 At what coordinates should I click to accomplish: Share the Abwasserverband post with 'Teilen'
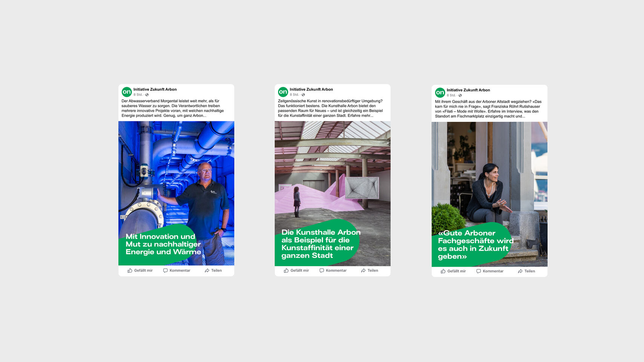pyautogui.click(x=213, y=270)
